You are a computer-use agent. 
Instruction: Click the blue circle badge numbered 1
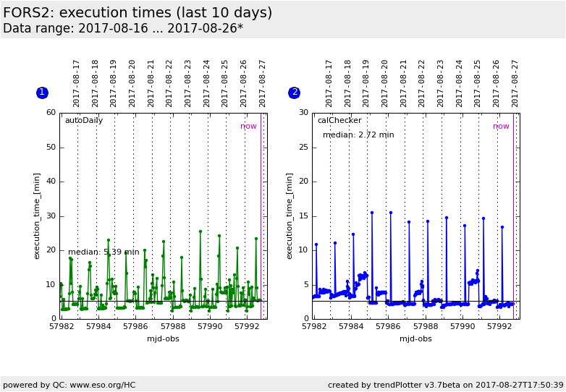tap(42, 93)
